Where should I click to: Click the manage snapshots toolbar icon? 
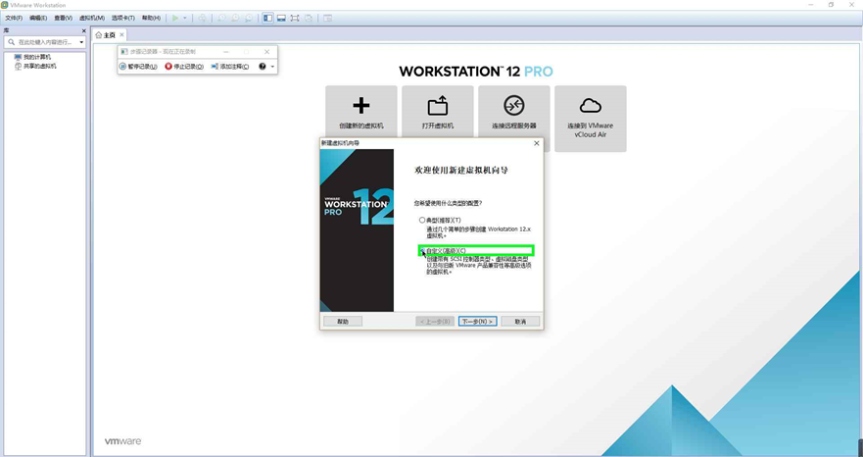249,18
